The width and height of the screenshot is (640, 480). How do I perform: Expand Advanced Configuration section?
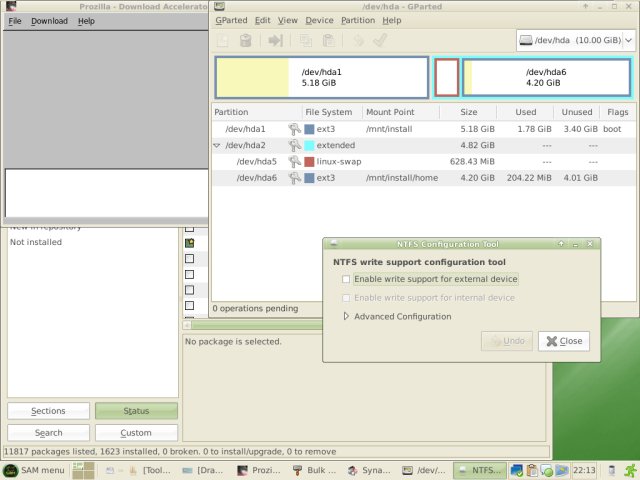click(x=347, y=316)
